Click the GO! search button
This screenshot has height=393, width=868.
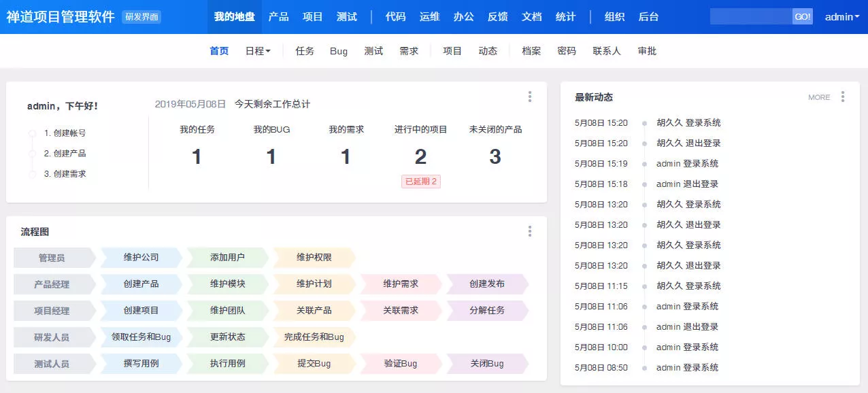coord(803,17)
